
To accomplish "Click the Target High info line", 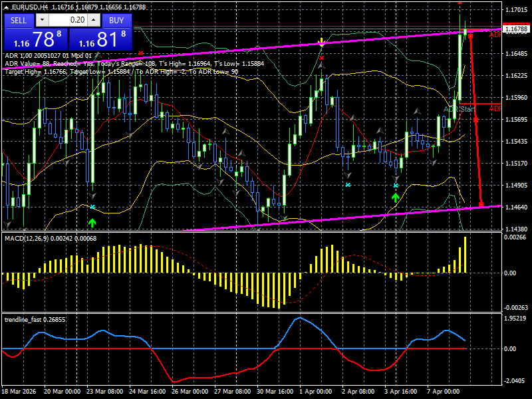I will coord(122,72).
